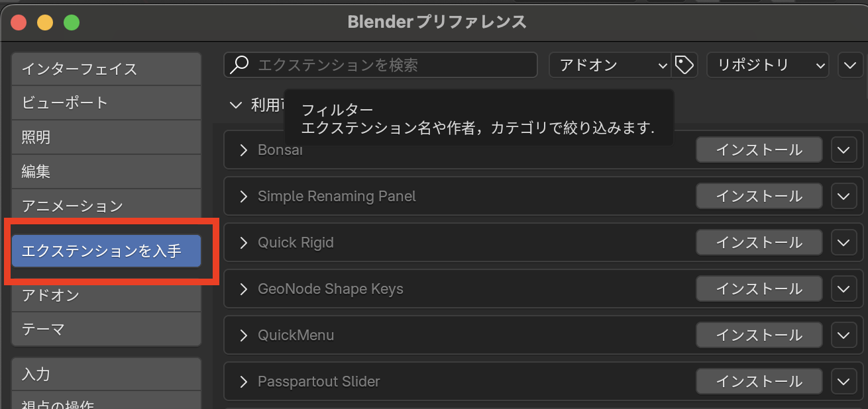Switch to the テーマ preferences section
Screen dimensions: 868x409
click(106, 330)
